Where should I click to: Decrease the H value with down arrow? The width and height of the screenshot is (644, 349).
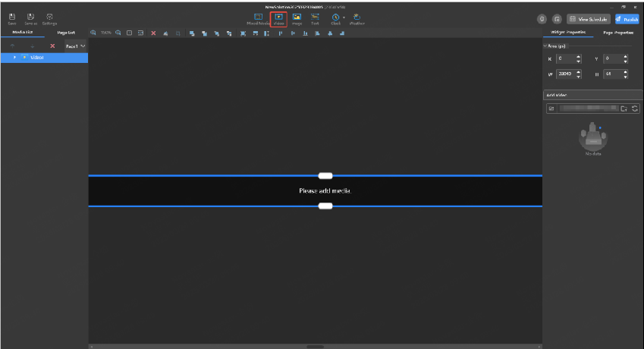[626, 77]
